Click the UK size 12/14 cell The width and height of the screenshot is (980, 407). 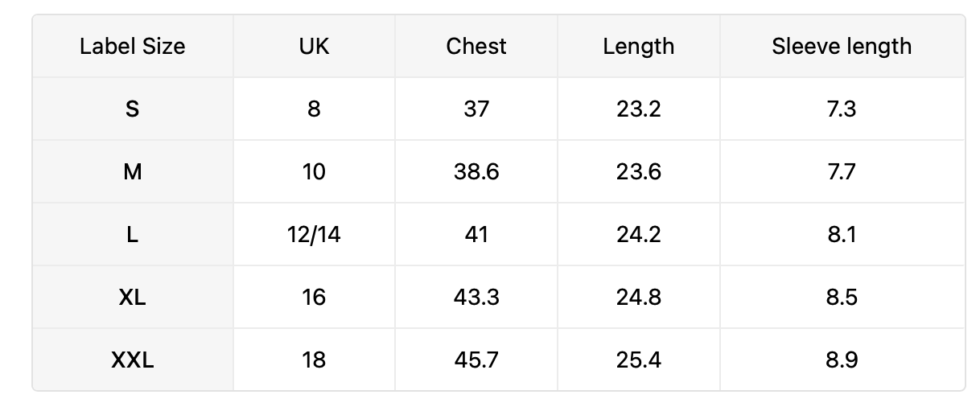(x=314, y=234)
